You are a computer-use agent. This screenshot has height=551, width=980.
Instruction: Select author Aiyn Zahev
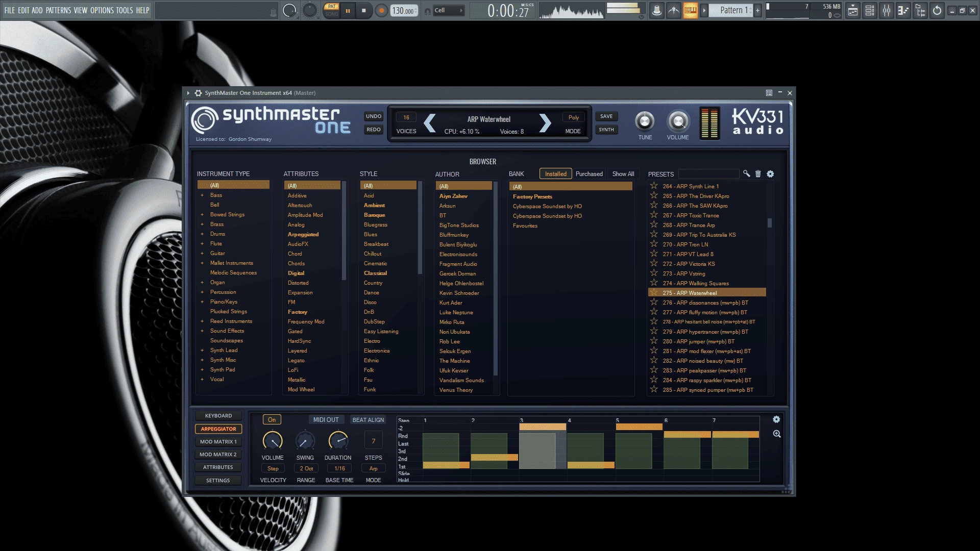coord(453,196)
